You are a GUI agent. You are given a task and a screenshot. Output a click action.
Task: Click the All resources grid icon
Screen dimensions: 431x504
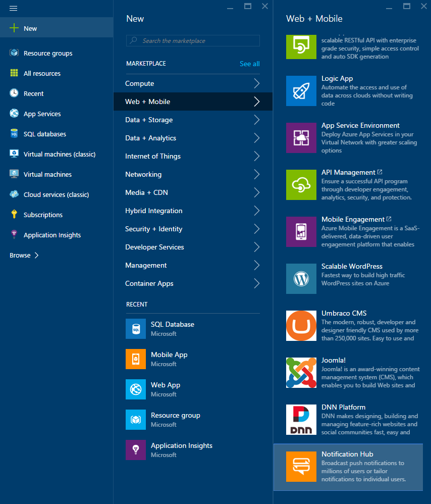[14, 73]
